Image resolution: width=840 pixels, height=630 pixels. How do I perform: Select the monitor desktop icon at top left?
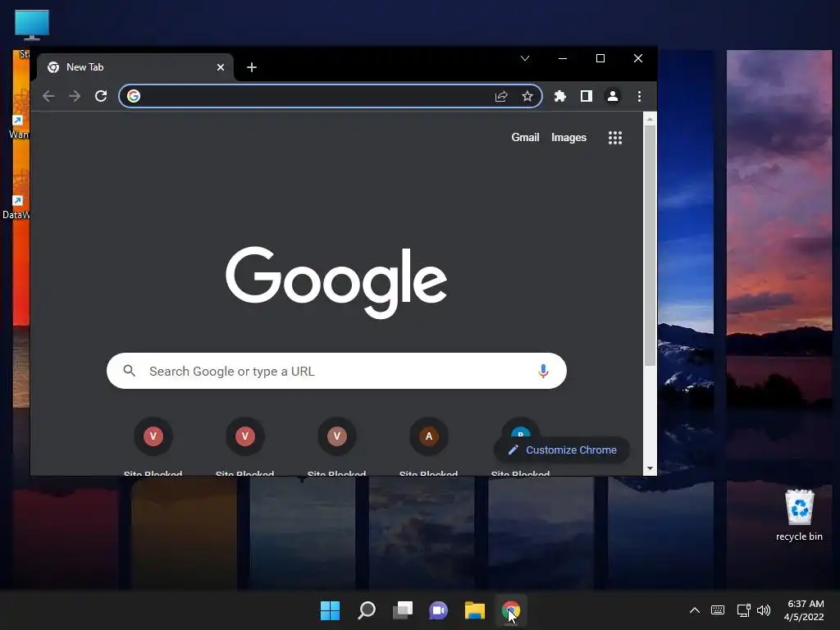click(32, 25)
